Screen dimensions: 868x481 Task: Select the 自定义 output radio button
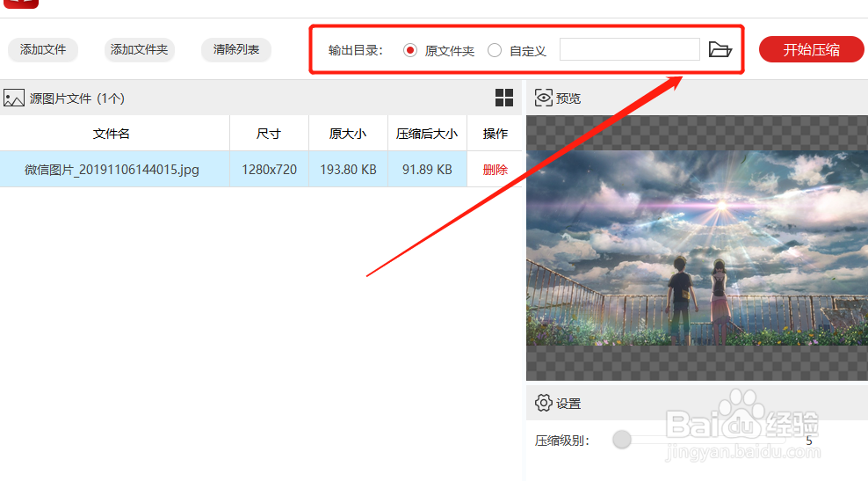[x=495, y=50]
